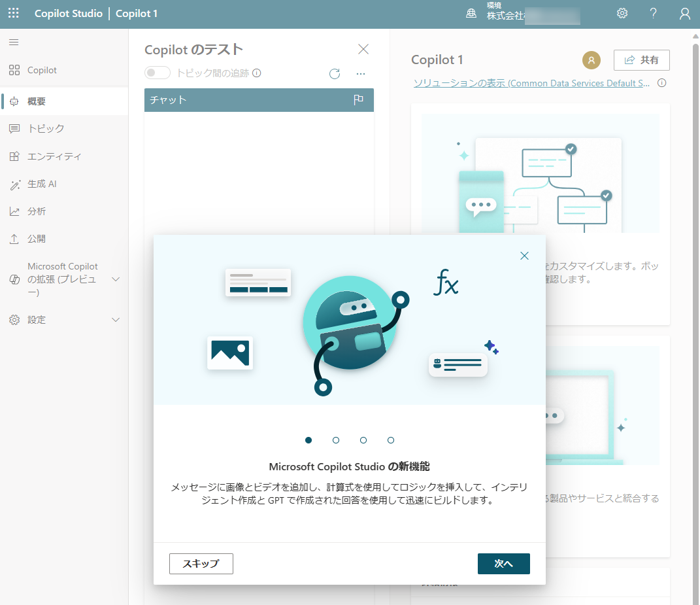The height and width of the screenshot is (605, 700).
Task: Select 生成 AI in the left sidebar
Action: pyautogui.click(x=43, y=184)
